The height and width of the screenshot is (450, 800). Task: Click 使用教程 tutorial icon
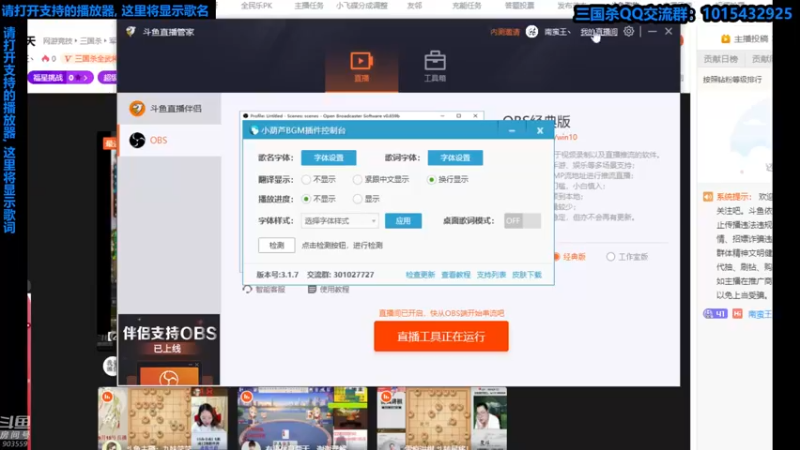point(312,289)
